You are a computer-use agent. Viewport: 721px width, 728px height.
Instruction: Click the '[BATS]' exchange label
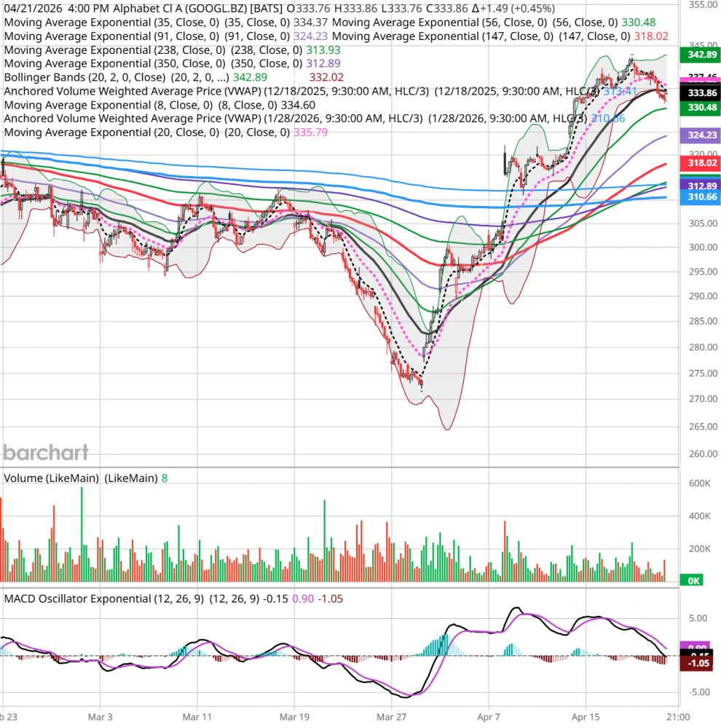[x=266, y=8]
